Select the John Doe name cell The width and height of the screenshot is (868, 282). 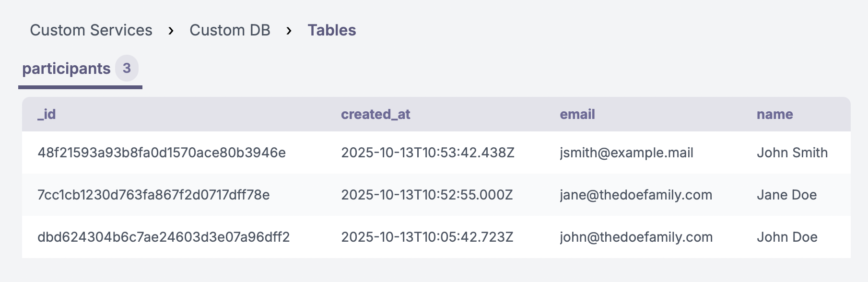click(787, 237)
